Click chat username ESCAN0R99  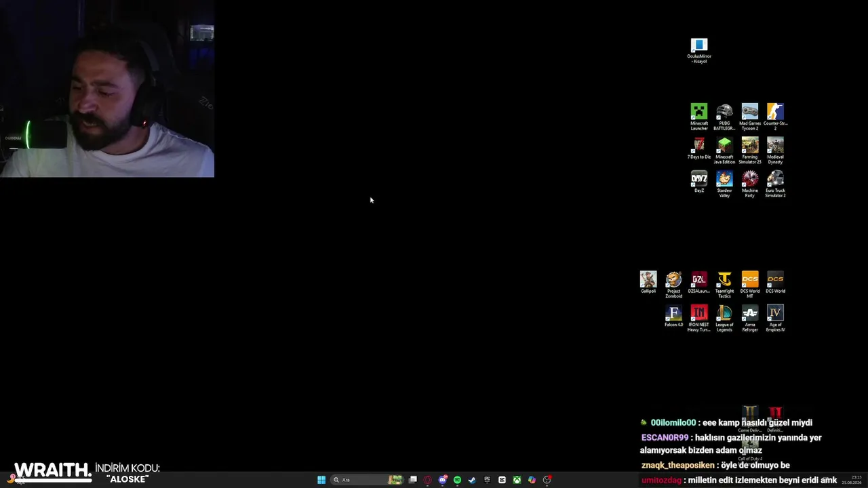click(665, 438)
